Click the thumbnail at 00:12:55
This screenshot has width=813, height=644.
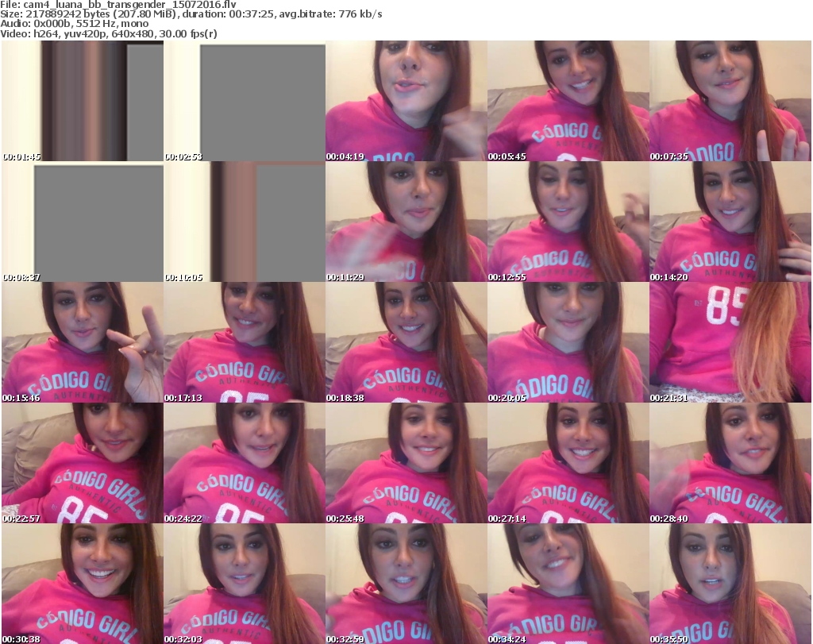[568, 222]
